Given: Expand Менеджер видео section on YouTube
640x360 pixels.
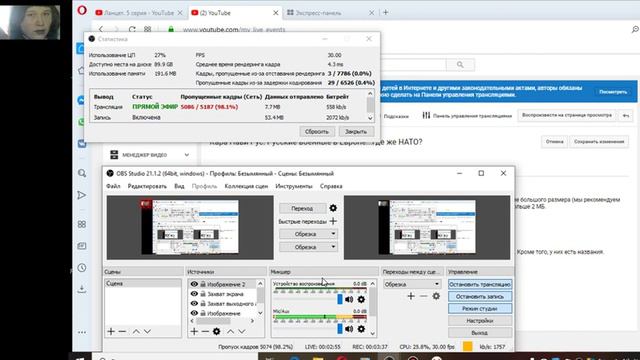Looking at the screenshot, I should 187,155.
